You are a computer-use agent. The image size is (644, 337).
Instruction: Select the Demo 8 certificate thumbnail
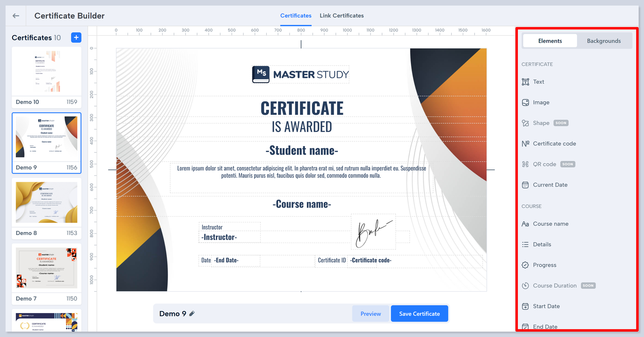point(47,203)
